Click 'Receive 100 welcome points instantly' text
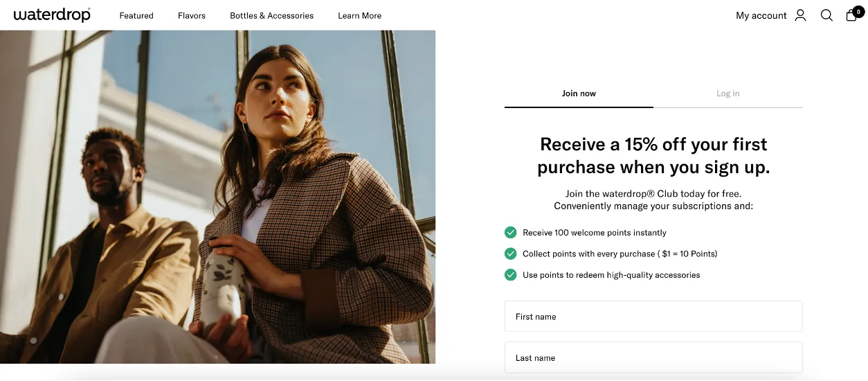The width and height of the screenshot is (868, 381). (595, 233)
